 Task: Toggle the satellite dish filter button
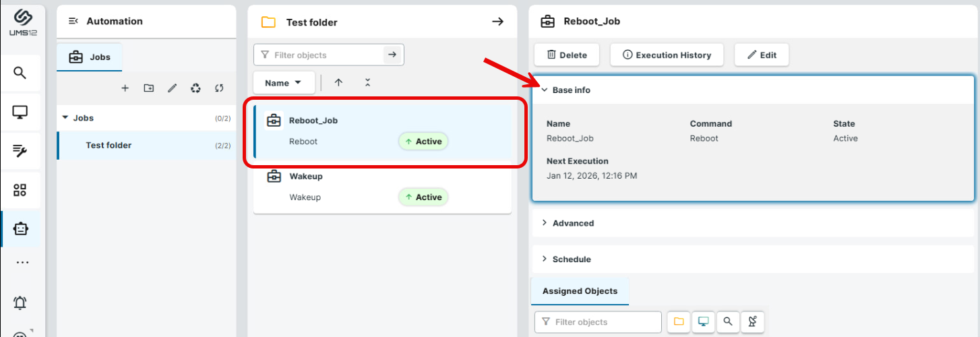[752, 322]
